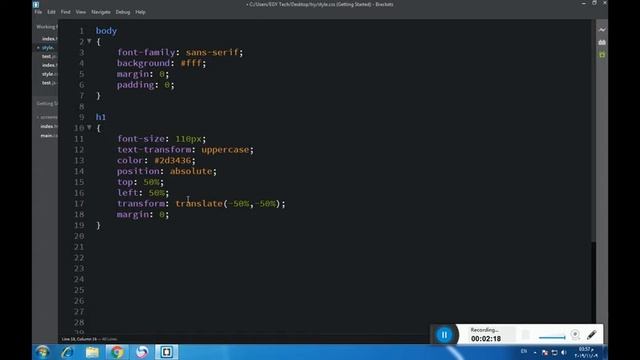The width and height of the screenshot is (640, 360).
Task: Open the taskbar clock
Action: [586, 352]
